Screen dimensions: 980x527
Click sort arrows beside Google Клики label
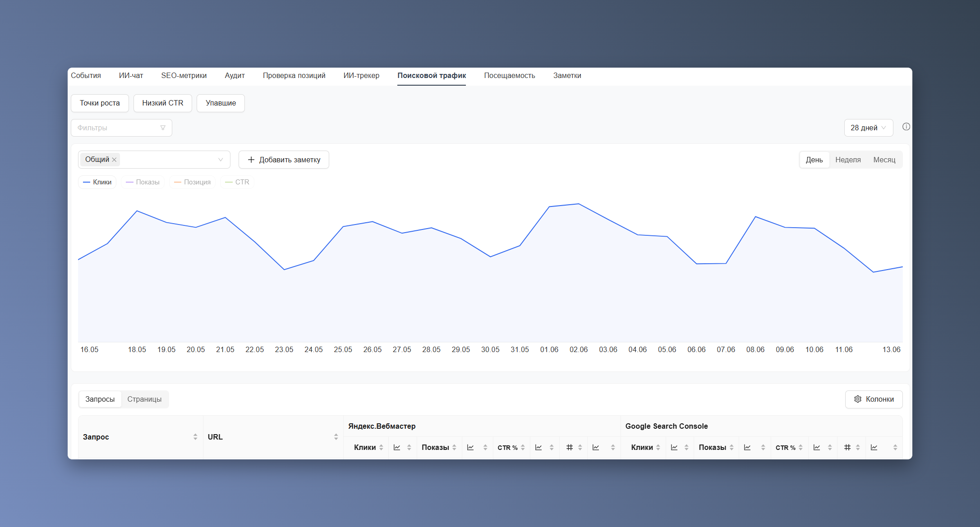658,447
